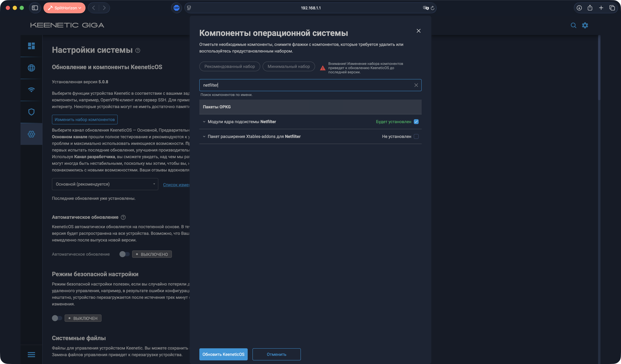Select the Минимальный набор preset
The height and width of the screenshot is (364, 621).
tap(289, 67)
